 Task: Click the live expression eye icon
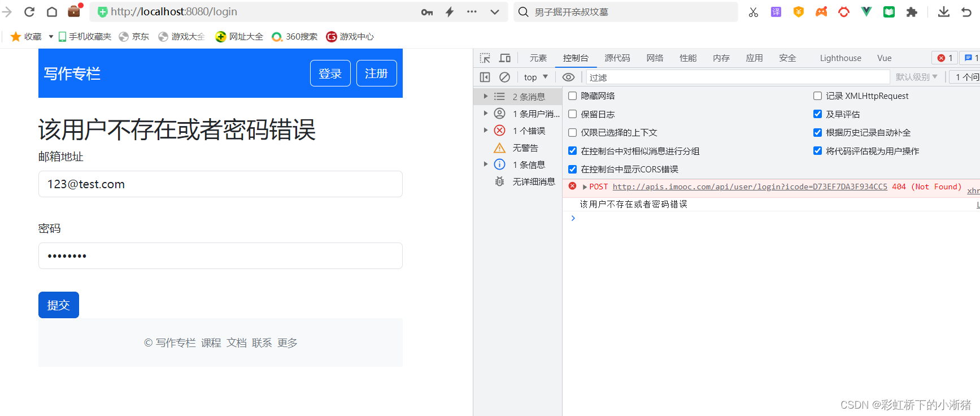[569, 77]
